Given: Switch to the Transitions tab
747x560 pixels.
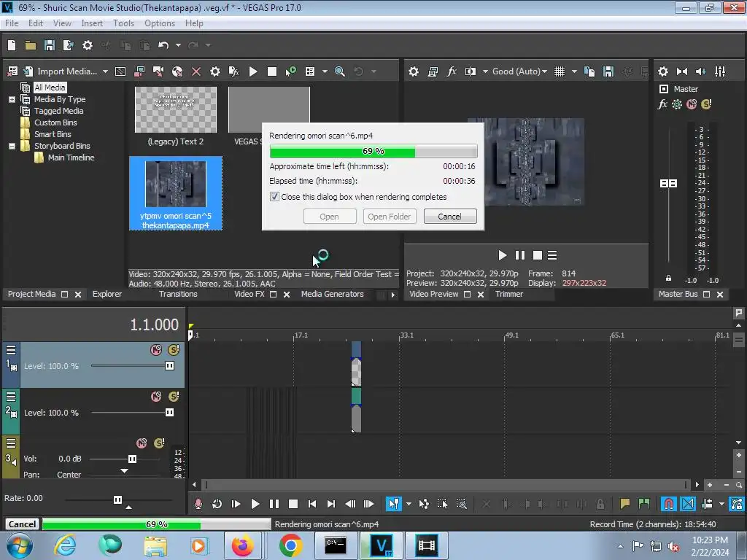Looking at the screenshot, I should tap(178, 295).
